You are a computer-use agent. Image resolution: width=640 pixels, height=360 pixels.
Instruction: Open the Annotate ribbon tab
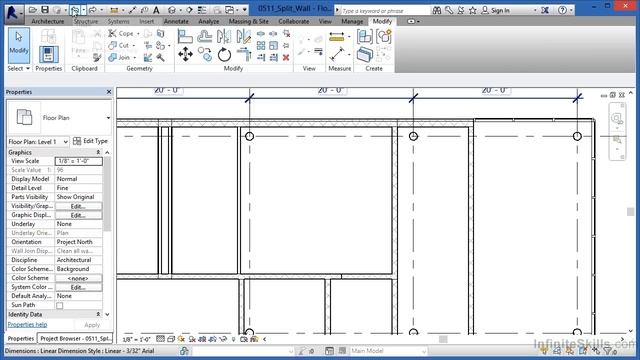tap(176, 21)
